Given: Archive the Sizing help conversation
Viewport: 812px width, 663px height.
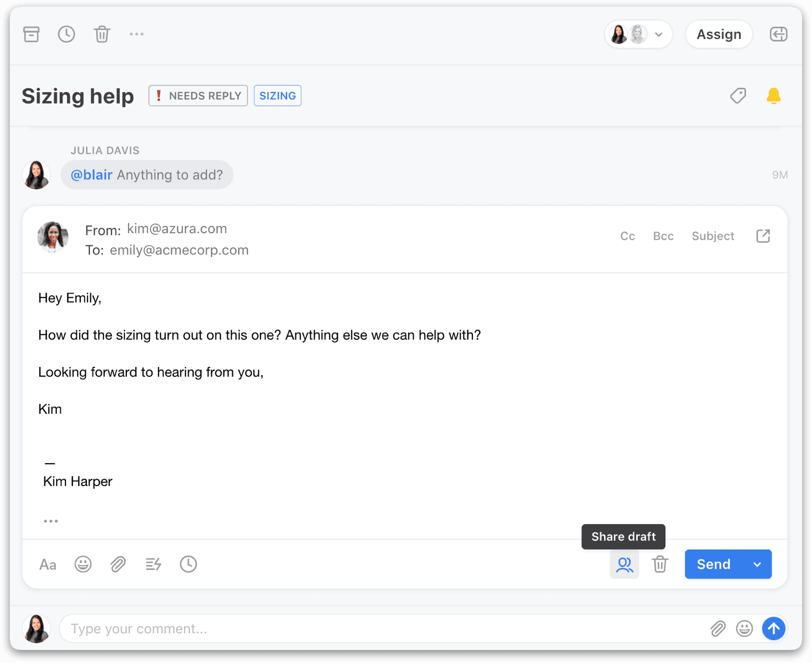Looking at the screenshot, I should (31, 34).
